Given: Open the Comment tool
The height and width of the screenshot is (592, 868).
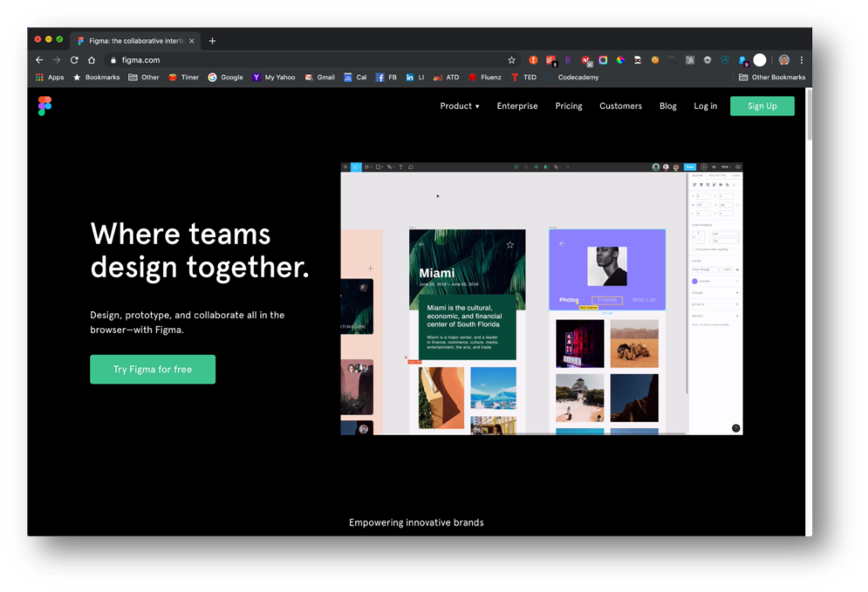Looking at the screenshot, I should click(411, 167).
